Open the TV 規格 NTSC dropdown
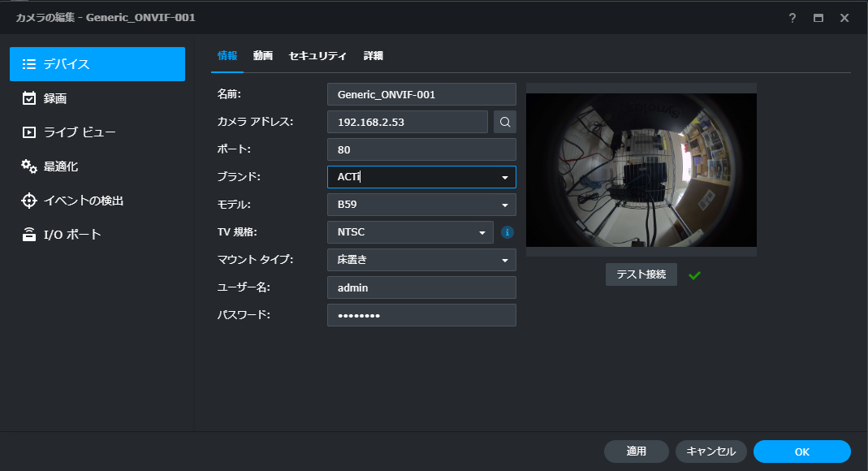 pos(410,232)
